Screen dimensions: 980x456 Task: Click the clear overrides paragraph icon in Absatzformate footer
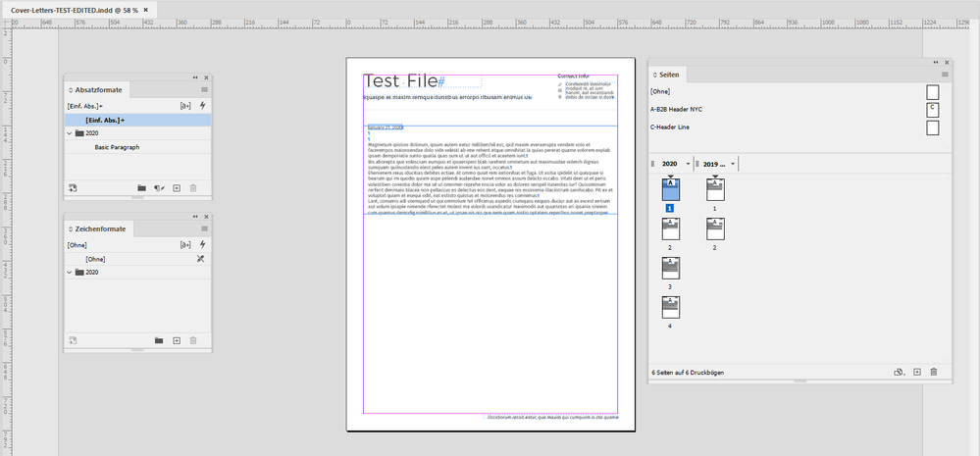click(159, 188)
